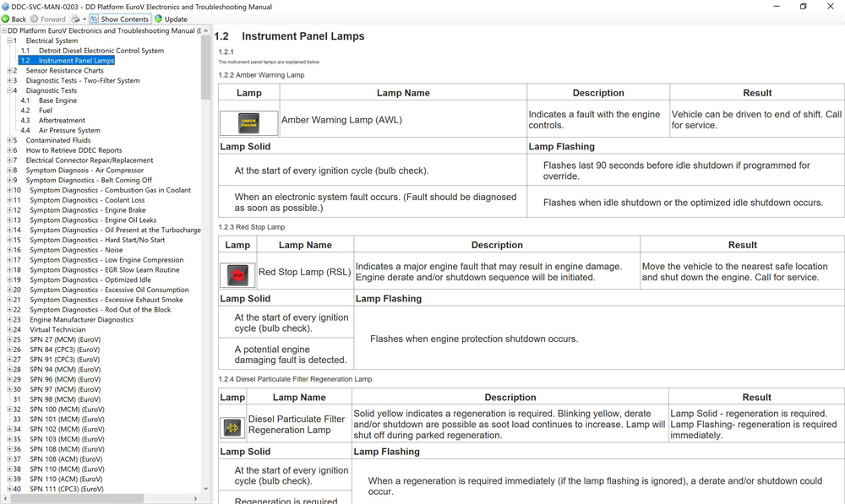845x504 pixels.
Task: Expand the Virtual Technician tree node
Action: click(x=9, y=330)
